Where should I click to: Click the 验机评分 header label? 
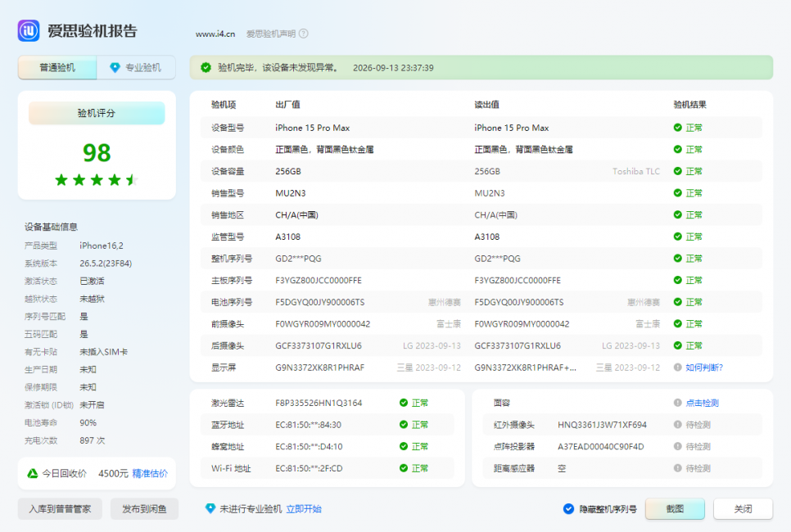pyautogui.click(x=97, y=113)
